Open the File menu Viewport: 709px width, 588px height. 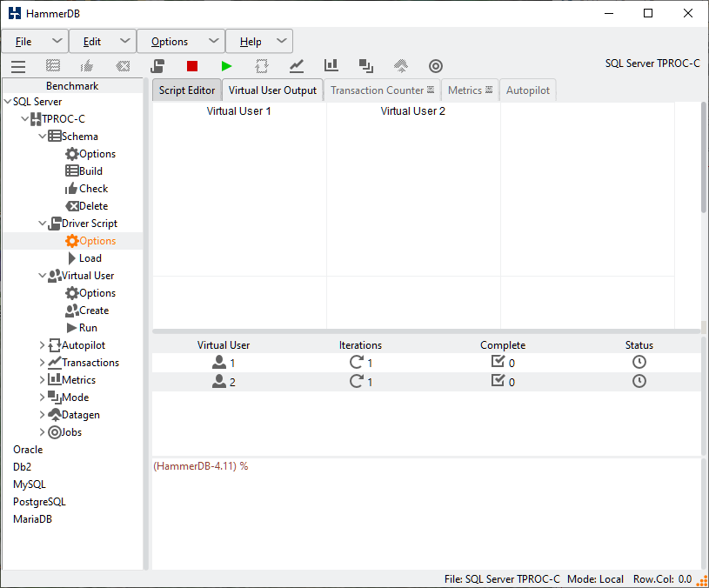pyautogui.click(x=35, y=42)
